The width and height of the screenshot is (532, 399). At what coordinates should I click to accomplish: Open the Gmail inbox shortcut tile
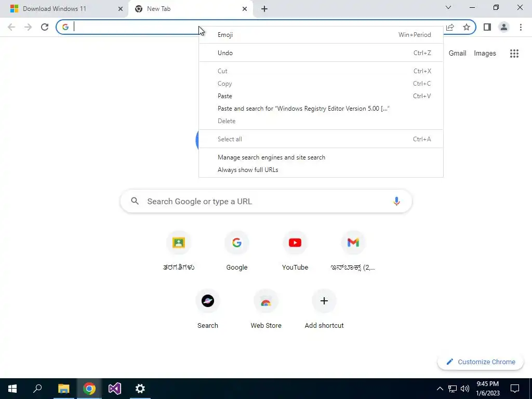click(353, 251)
